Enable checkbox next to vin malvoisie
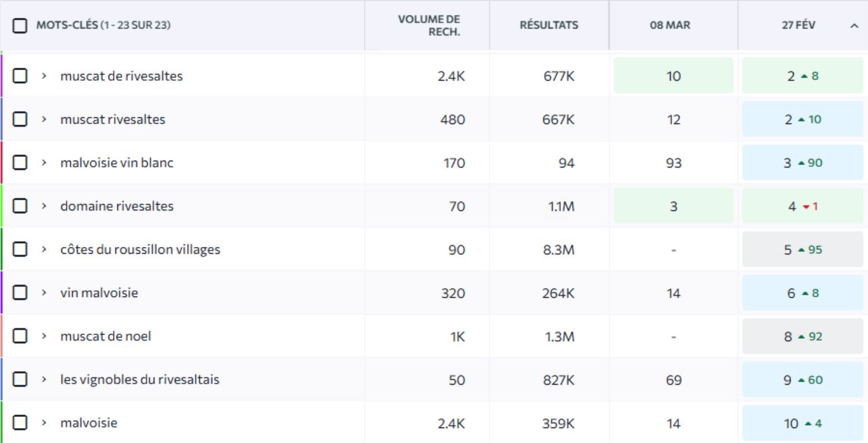 (x=20, y=293)
